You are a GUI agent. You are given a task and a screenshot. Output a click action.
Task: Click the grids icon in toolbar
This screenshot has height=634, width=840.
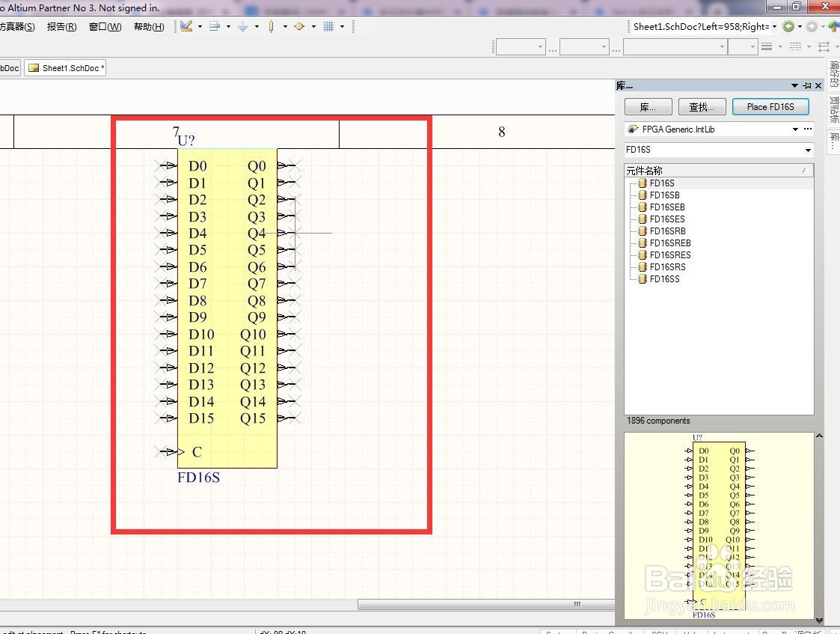[328, 26]
